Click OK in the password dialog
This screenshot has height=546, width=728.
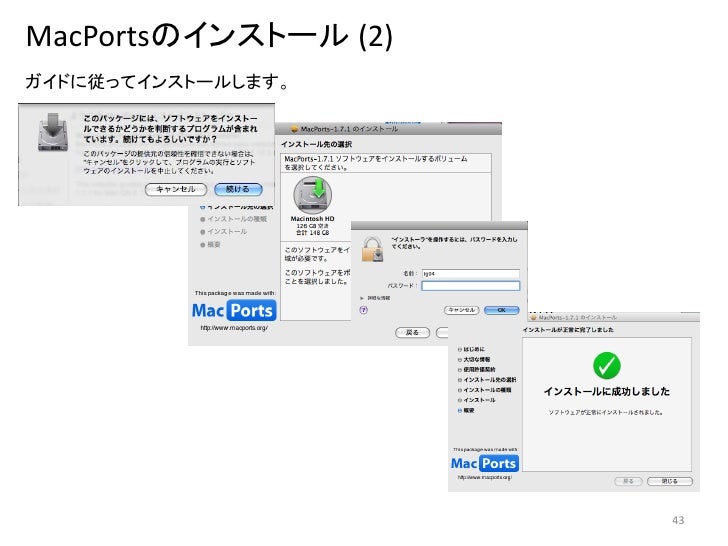[x=501, y=310]
